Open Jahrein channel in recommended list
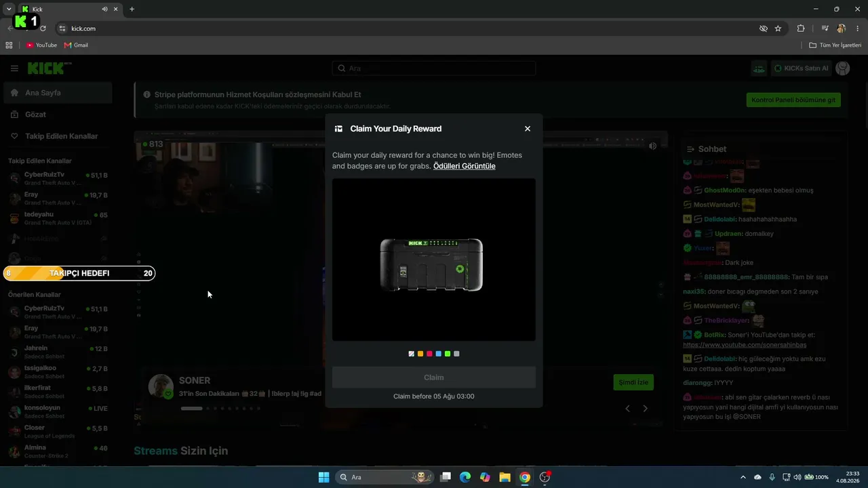The image size is (868, 488). 58,352
